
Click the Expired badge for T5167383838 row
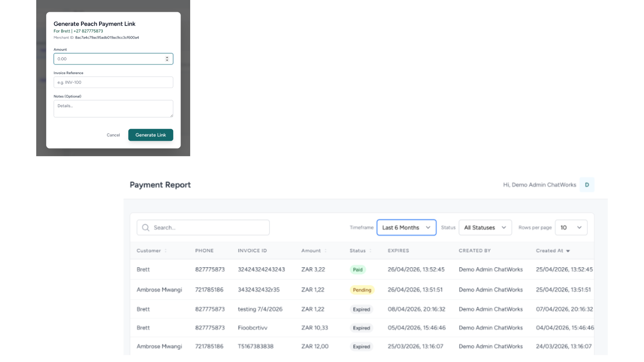pyautogui.click(x=361, y=347)
